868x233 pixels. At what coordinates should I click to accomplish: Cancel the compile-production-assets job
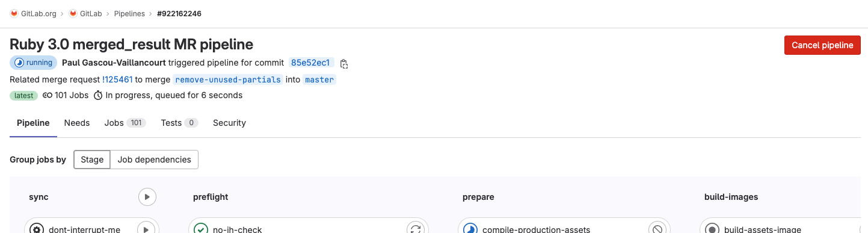pos(657,229)
